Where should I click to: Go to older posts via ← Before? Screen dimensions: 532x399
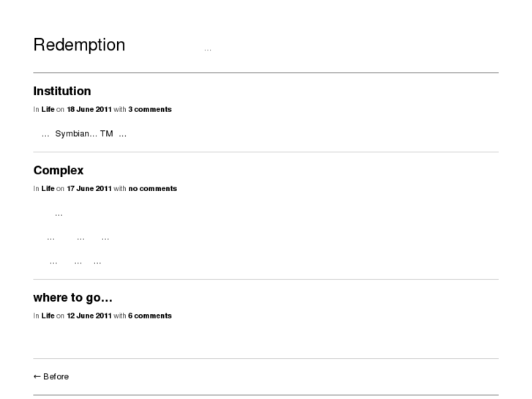(51, 376)
